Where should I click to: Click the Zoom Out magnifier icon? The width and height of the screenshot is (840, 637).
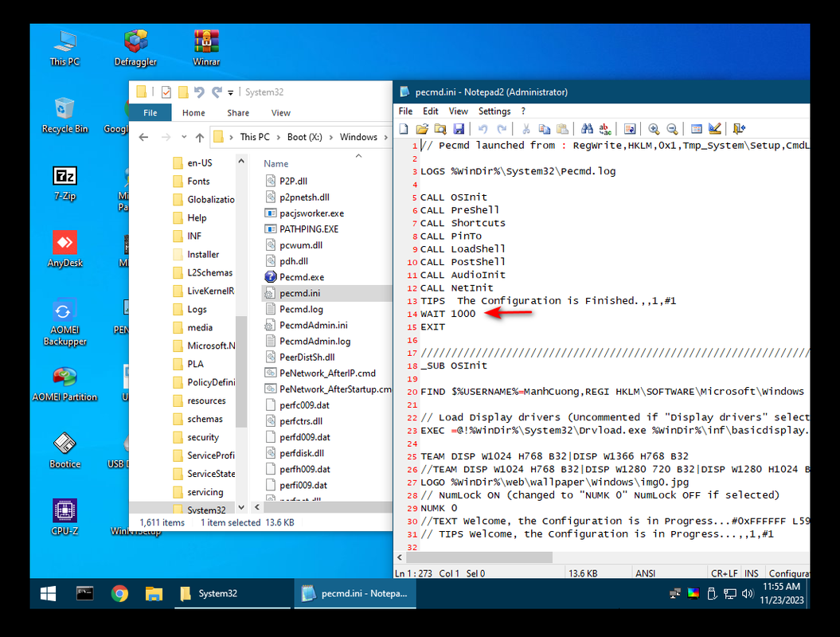point(672,128)
